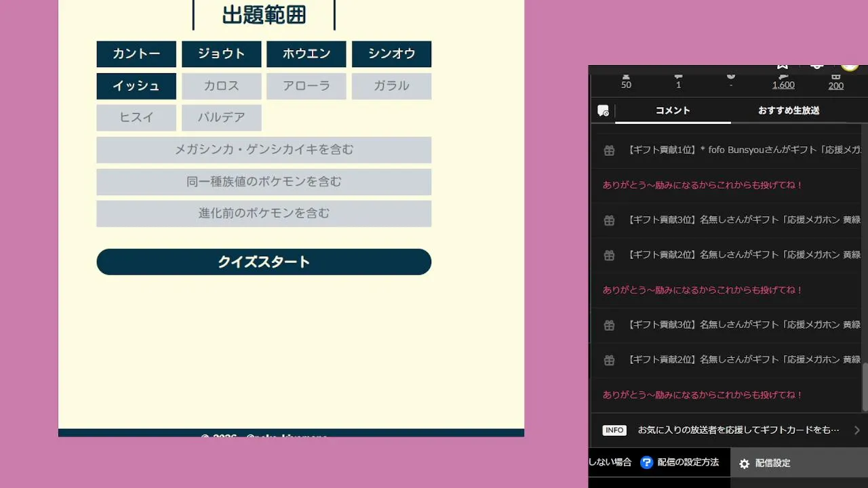Enable the カロス region
The width and height of the screenshot is (868, 488).
221,86
